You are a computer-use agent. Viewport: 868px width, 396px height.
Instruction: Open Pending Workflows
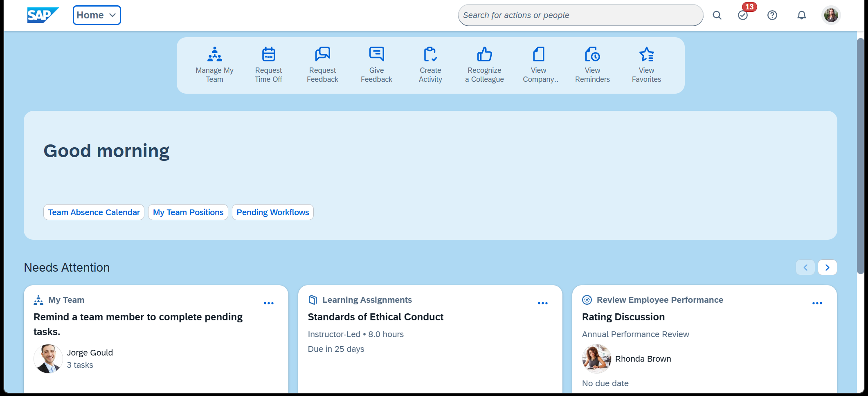click(x=272, y=212)
